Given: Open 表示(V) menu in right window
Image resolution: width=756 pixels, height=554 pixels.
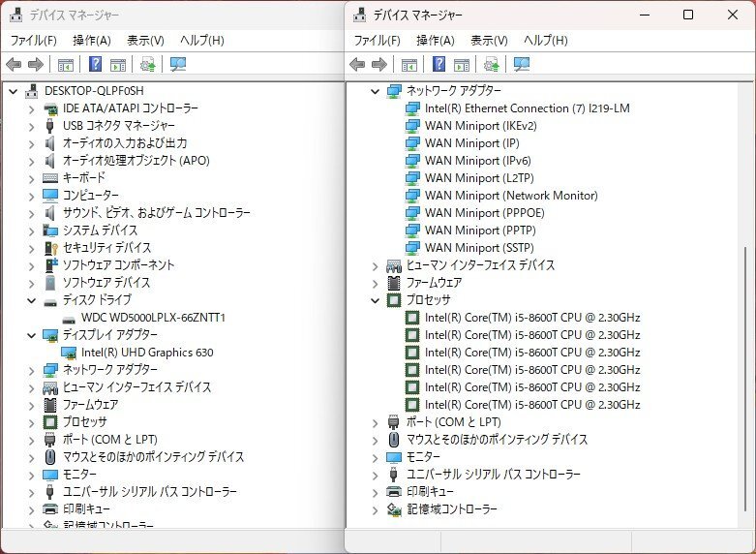Looking at the screenshot, I should pos(489,41).
